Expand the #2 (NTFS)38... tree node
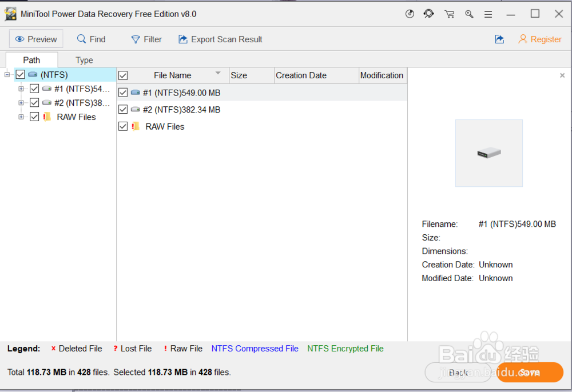This screenshot has width=572, height=392. (x=21, y=103)
